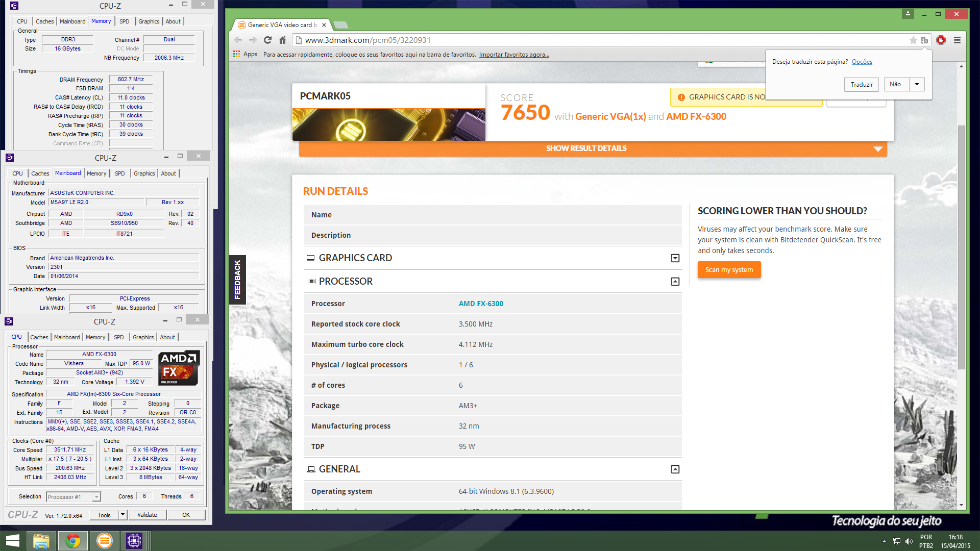This screenshot has width=980, height=551.
Task: Click the AMD FX logo in CPU-Z
Action: [178, 367]
